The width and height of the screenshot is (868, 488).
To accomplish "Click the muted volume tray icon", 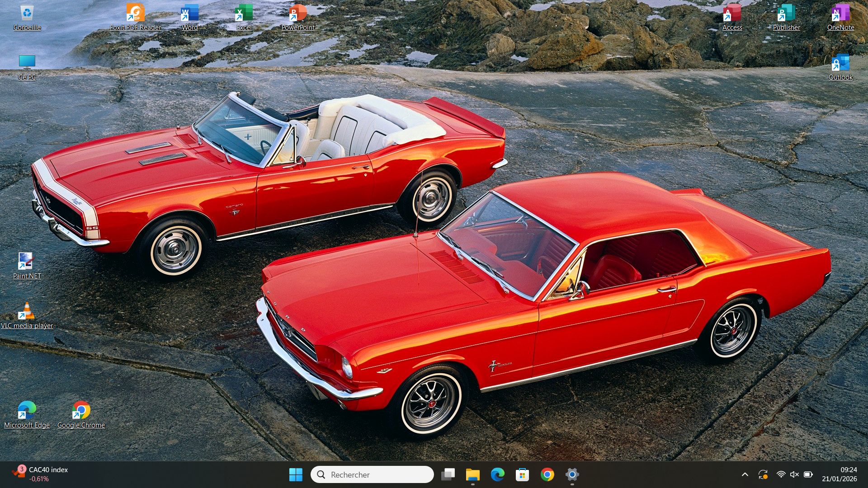I will pos(794,474).
